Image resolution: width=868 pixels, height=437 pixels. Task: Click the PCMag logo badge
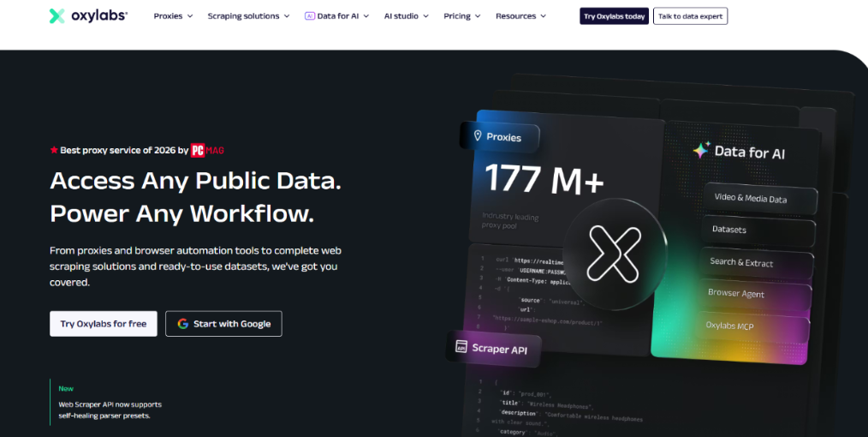[207, 150]
